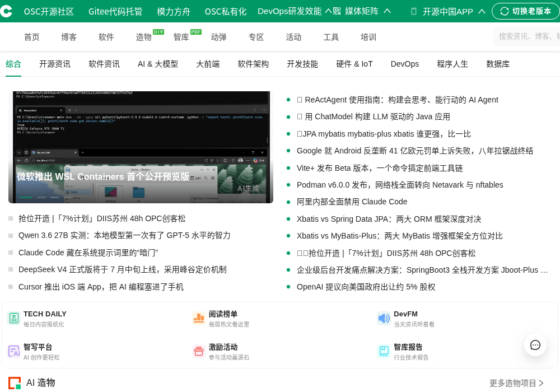The image size is (560, 392).
Task: Open the floating chat bubble icon
Action: 535,345
